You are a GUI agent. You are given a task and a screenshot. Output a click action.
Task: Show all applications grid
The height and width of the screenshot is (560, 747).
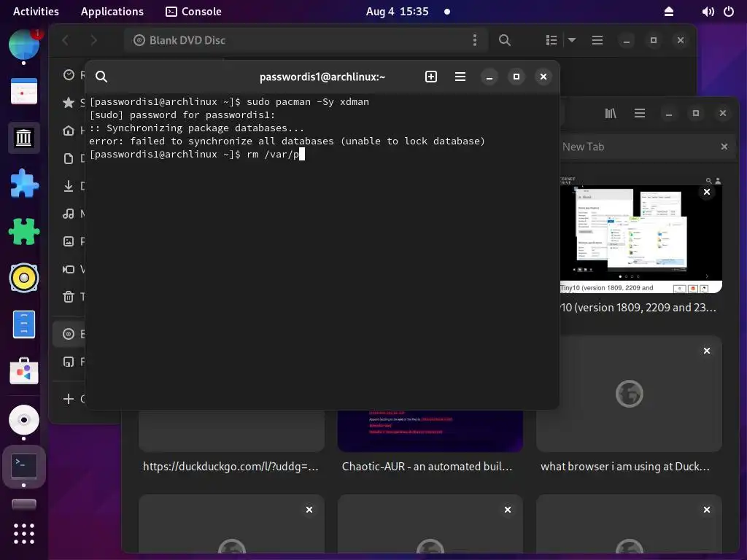coord(24,533)
